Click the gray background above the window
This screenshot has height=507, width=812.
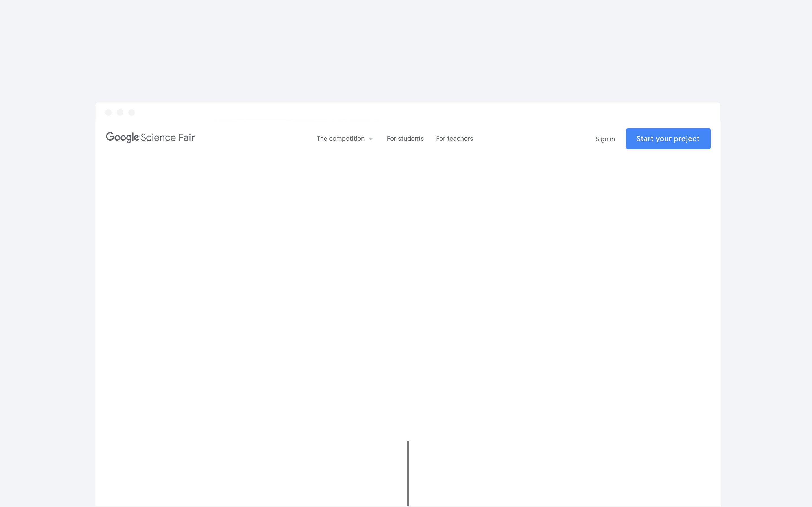pyautogui.click(x=406, y=50)
